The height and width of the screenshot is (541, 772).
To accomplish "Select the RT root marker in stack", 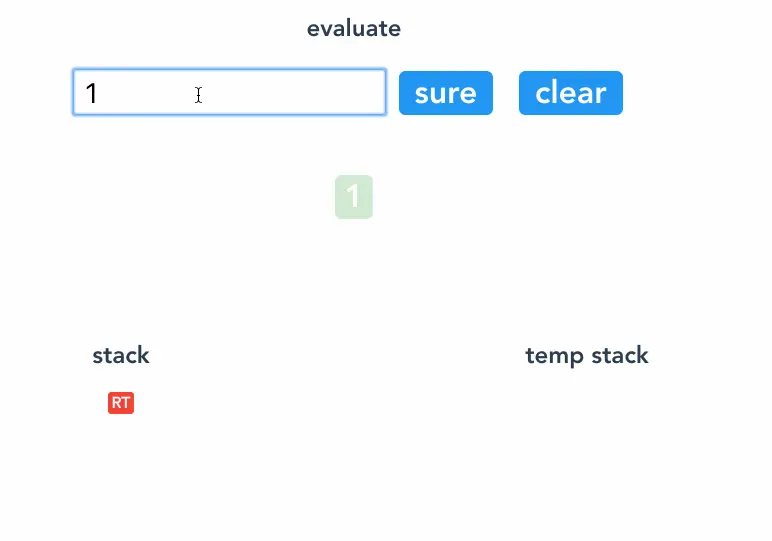I will (x=121, y=403).
